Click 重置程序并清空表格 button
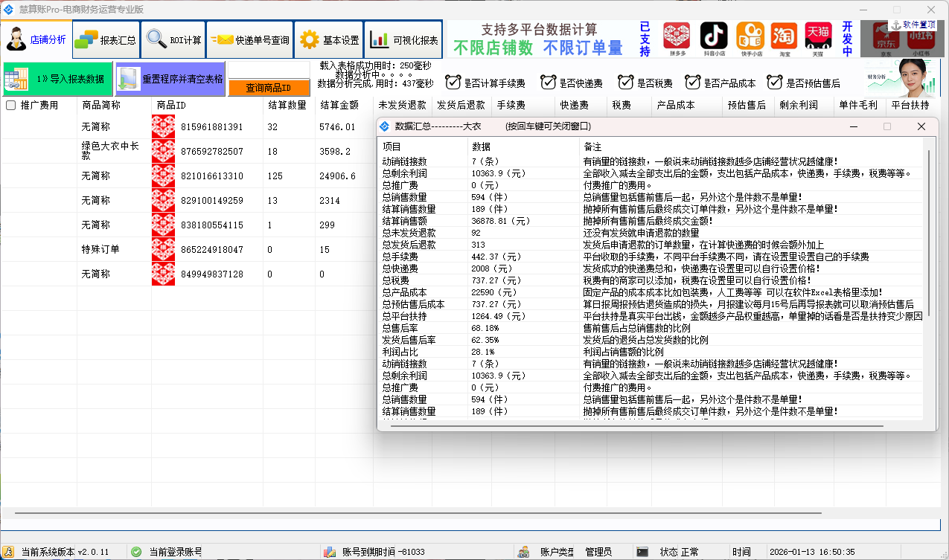The width and height of the screenshot is (949, 560). pyautogui.click(x=170, y=79)
